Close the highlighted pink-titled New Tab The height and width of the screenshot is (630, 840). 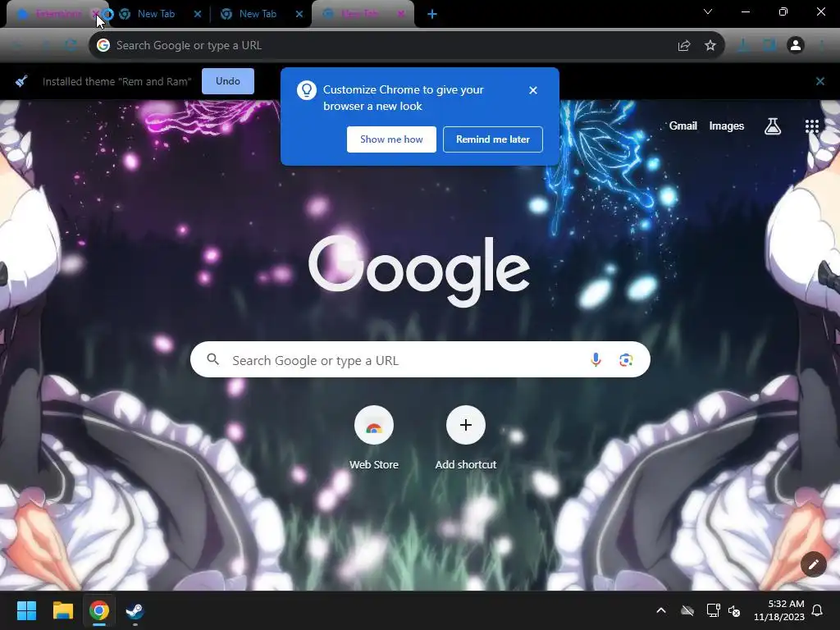click(x=400, y=14)
